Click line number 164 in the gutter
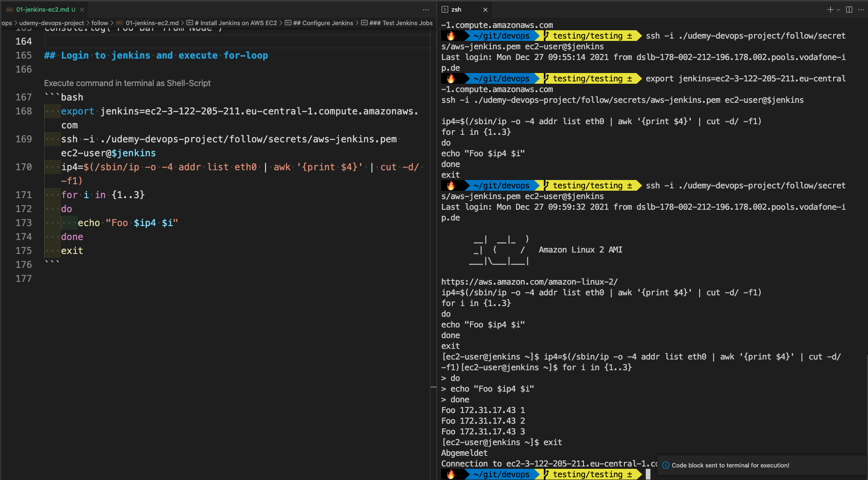The width and height of the screenshot is (868, 480). click(x=24, y=41)
